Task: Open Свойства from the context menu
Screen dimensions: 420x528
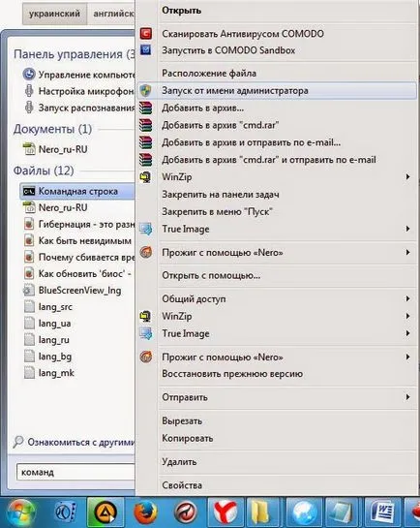Action: pyautogui.click(x=277, y=485)
